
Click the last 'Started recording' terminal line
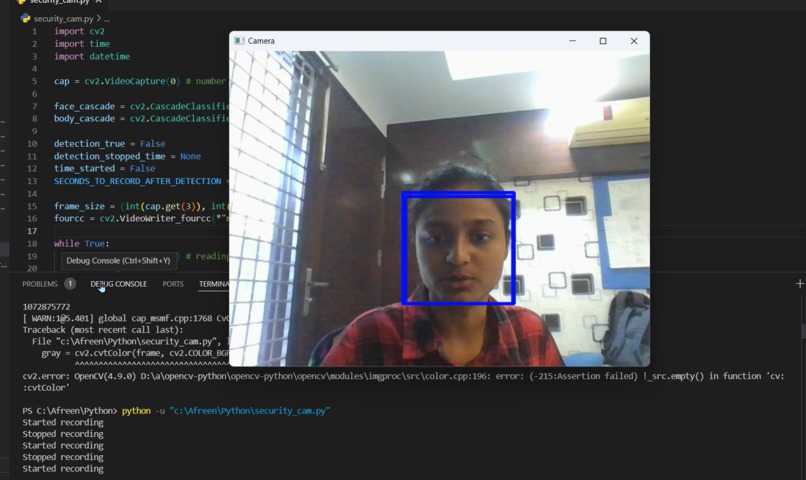pyautogui.click(x=63, y=469)
